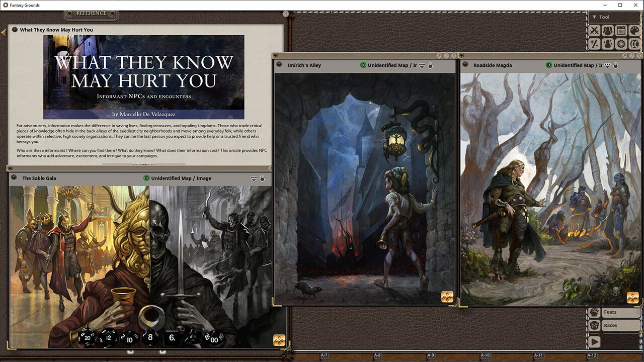Viewport: 644px width, 362px height.
Task: Open the Modifiers plus/minus tool
Action: (595, 44)
